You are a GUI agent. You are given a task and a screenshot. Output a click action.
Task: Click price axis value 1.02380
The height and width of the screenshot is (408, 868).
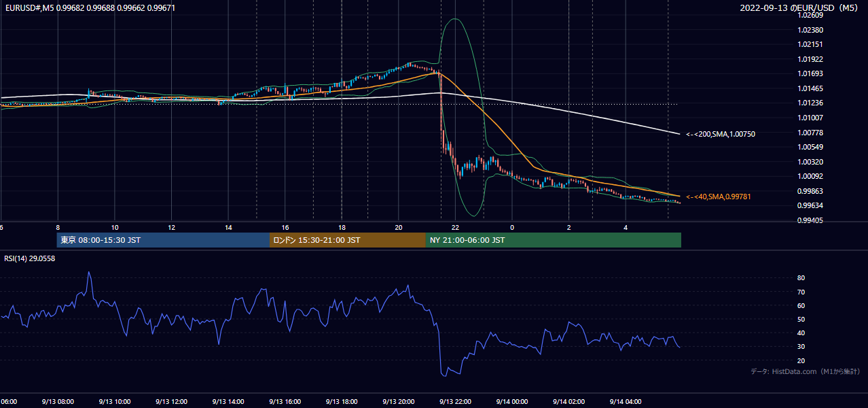810,30
